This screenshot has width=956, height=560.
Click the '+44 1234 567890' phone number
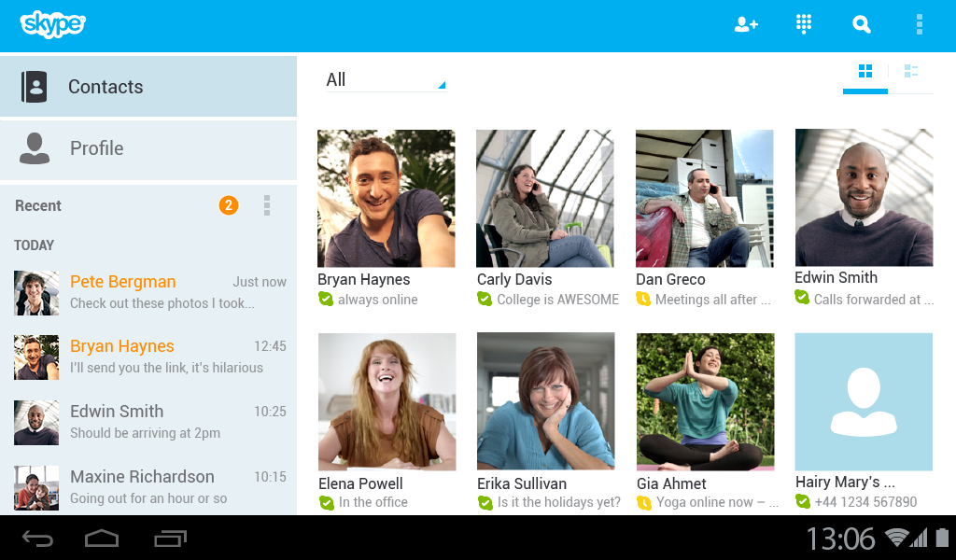[865, 501]
